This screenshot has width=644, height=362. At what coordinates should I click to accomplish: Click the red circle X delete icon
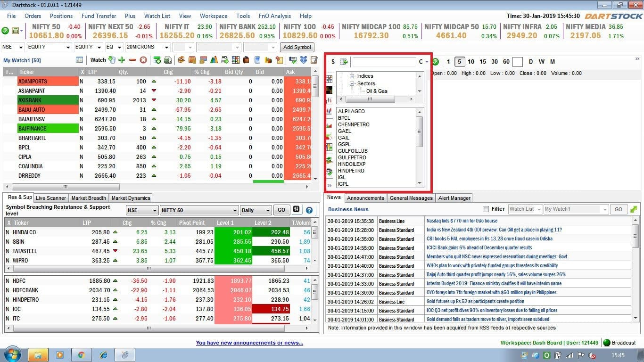click(143, 60)
